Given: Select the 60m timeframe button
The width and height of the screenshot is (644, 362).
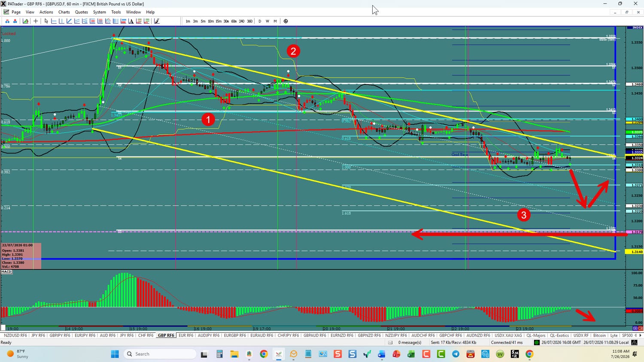Looking at the screenshot, I should click(234, 21).
